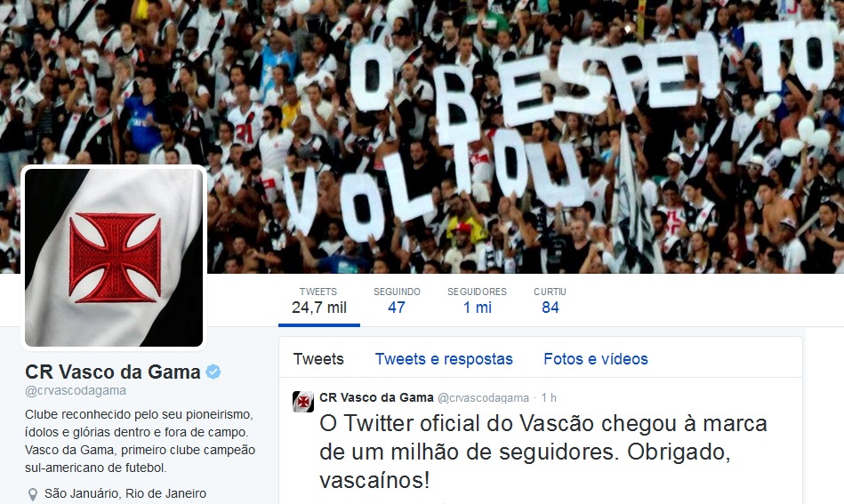Switch to Fotos e vídeos tab
Image resolution: width=844 pixels, height=504 pixels.
(x=596, y=359)
